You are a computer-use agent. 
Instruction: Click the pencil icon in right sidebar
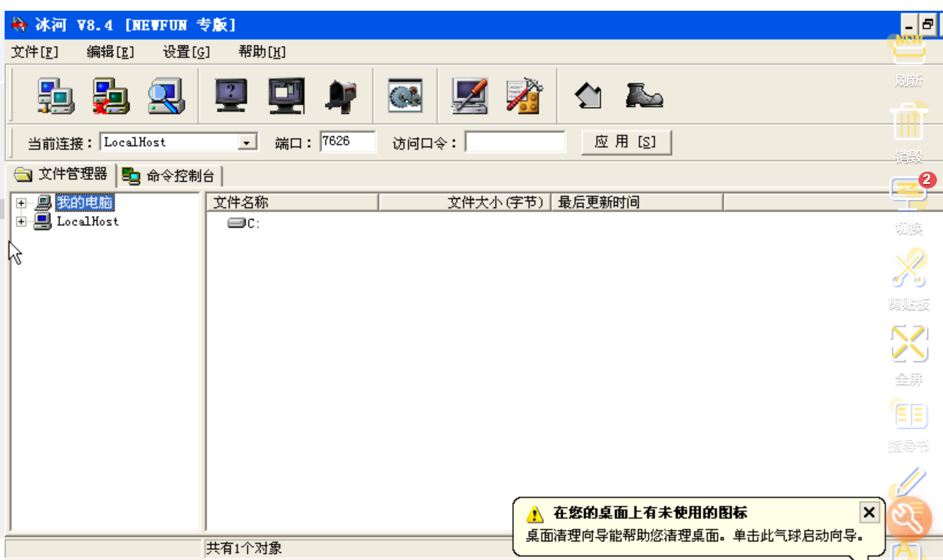[909, 481]
